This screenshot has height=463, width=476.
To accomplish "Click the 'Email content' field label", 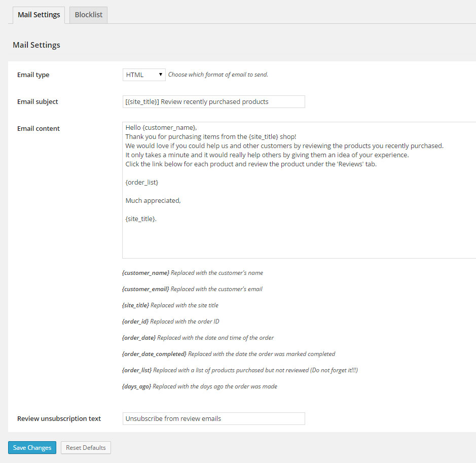I will pyautogui.click(x=39, y=128).
